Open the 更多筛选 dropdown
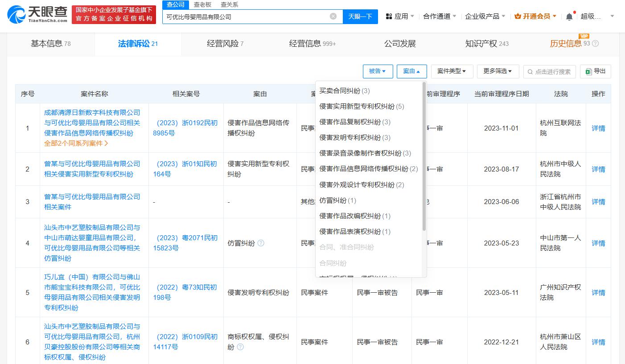This screenshot has height=364, width=625. (498, 71)
